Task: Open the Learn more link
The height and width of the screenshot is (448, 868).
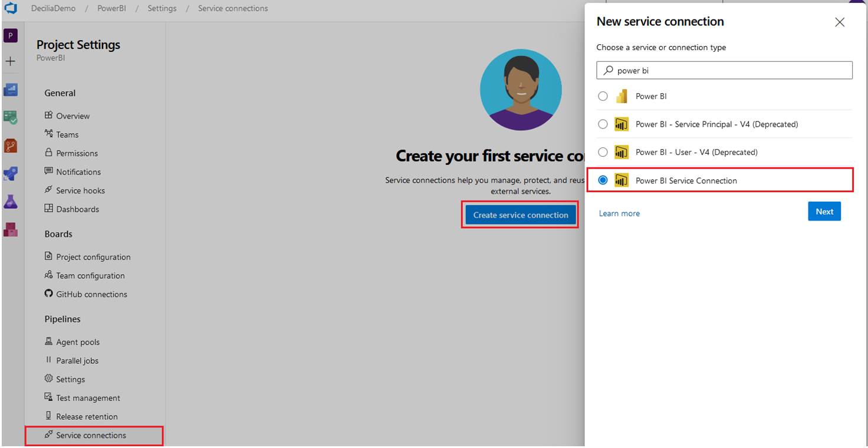Action: [619, 213]
